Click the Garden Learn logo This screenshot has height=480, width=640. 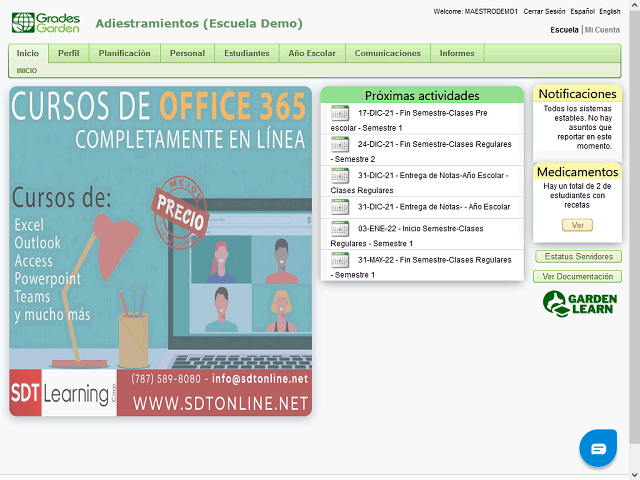(580, 304)
